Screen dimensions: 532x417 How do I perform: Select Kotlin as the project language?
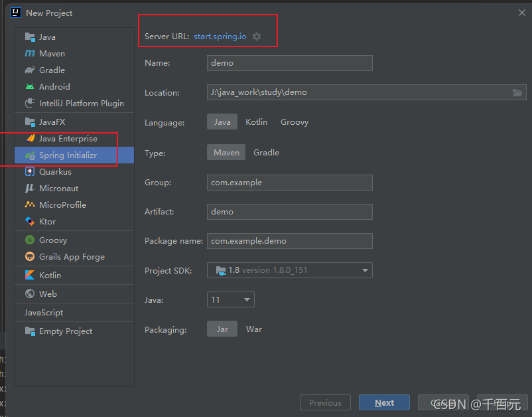tap(258, 122)
